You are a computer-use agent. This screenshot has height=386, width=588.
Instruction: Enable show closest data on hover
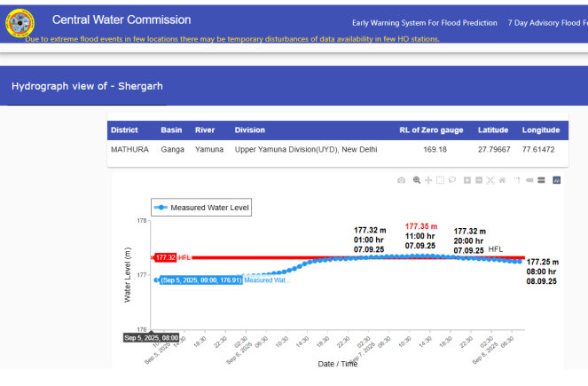(x=529, y=180)
